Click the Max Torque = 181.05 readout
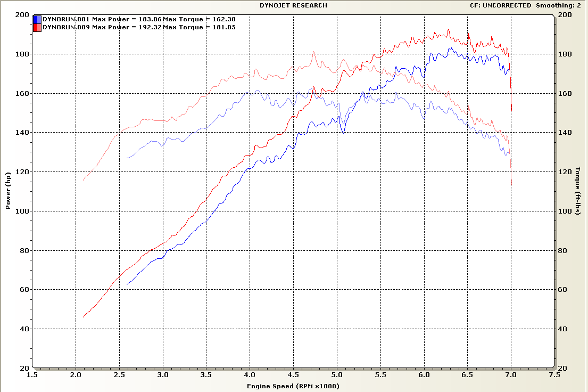The width and height of the screenshot is (588, 392). [199, 27]
